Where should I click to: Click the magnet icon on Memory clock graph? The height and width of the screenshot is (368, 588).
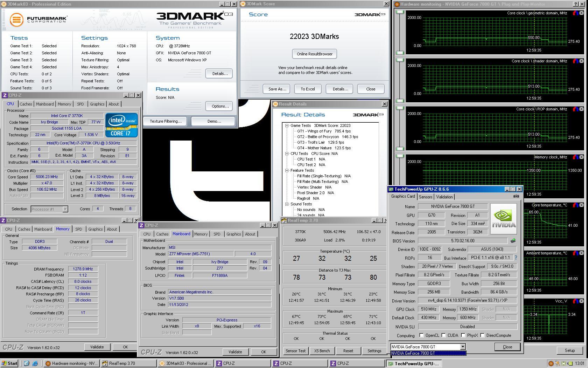click(575, 157)
